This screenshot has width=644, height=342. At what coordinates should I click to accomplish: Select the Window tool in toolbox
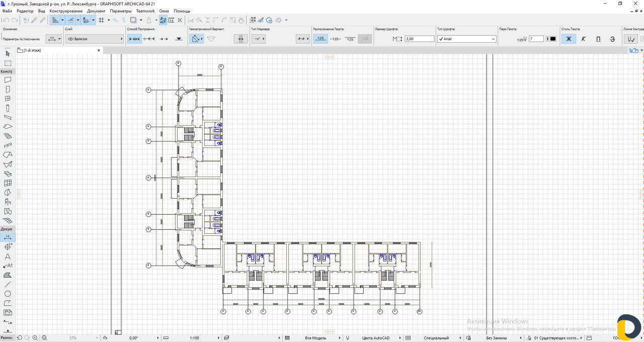[x=8, y=99]
